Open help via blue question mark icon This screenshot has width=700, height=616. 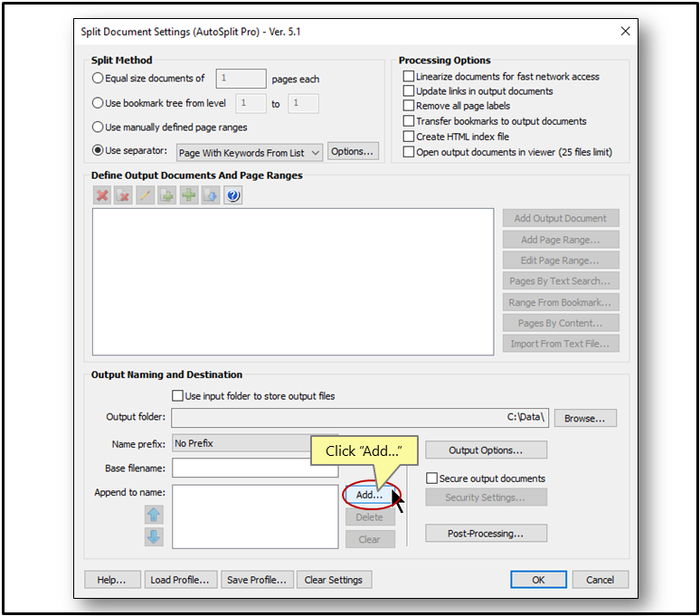(233, 195)
